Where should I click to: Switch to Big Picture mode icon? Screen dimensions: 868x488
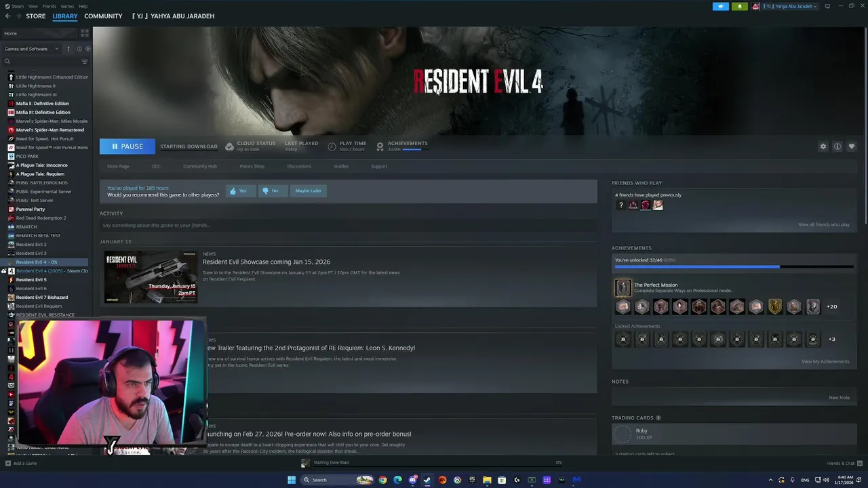click(x=827, y=6)
